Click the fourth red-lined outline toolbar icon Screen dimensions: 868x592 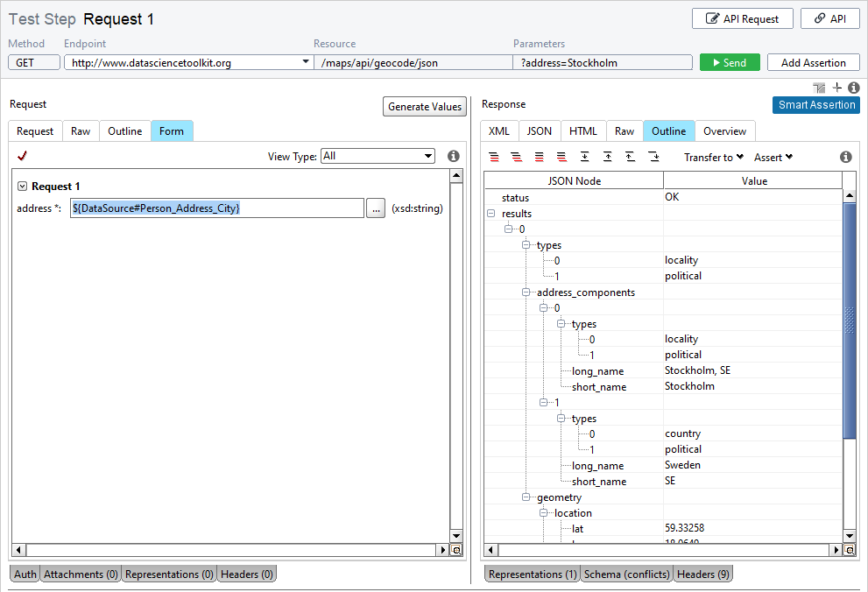click(561, 157)
